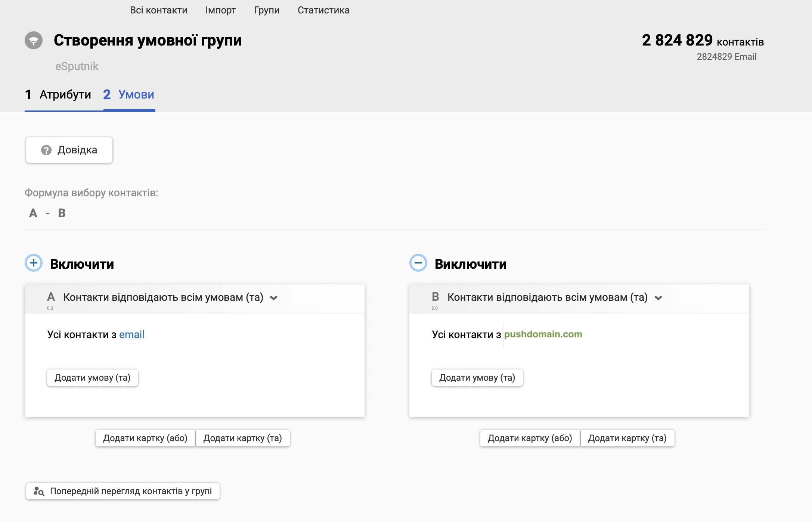Click the contact preview magnifier icon
812x521 pixels.
pyautogui.click(x=39, y=491)
